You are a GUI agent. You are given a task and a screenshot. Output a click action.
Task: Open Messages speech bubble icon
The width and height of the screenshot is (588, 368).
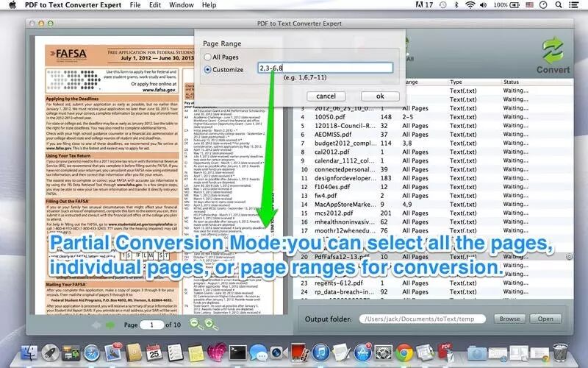tap(259, 353)
